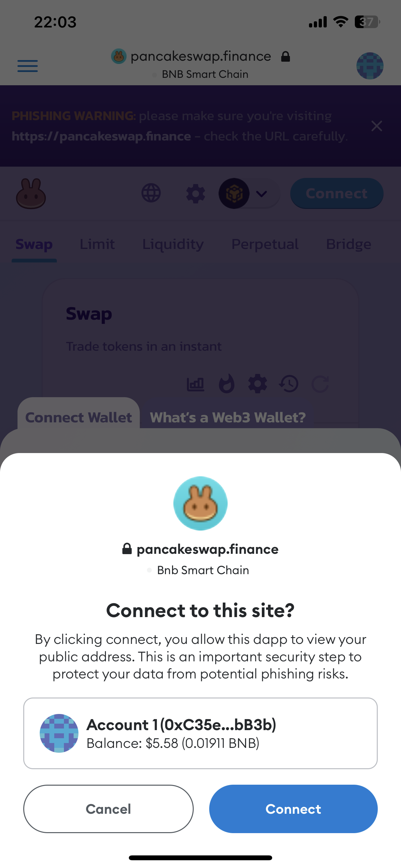Show the price chart icon
Screen dimensions: 401x868
coord(195,384)
